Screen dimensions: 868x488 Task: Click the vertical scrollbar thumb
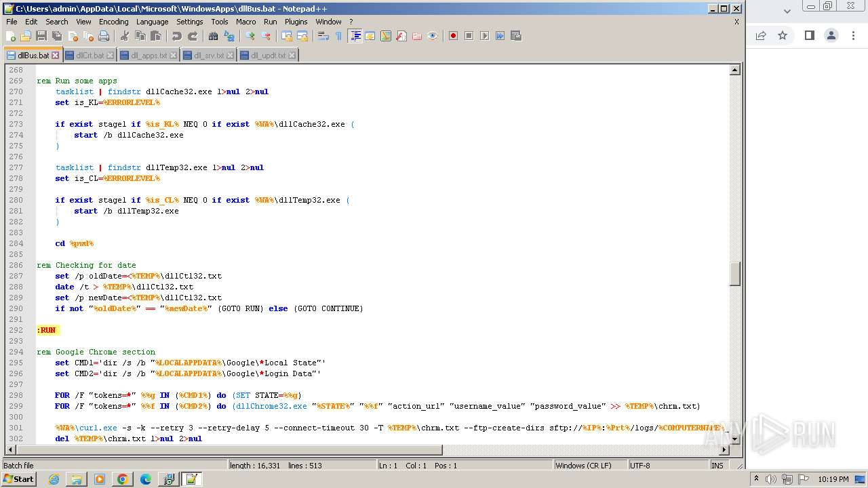[x=734, y=274]
